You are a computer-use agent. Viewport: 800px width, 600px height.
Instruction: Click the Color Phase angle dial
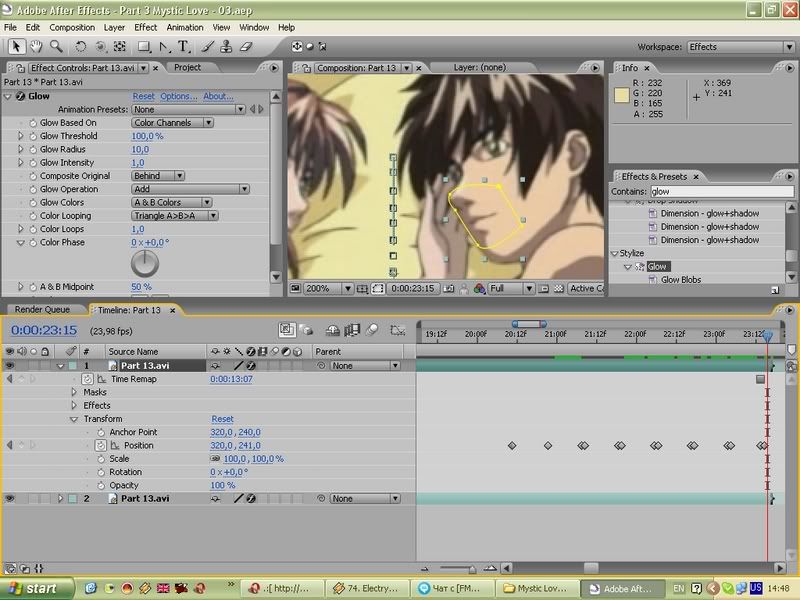pyautogui.click(x=145, y=263)
